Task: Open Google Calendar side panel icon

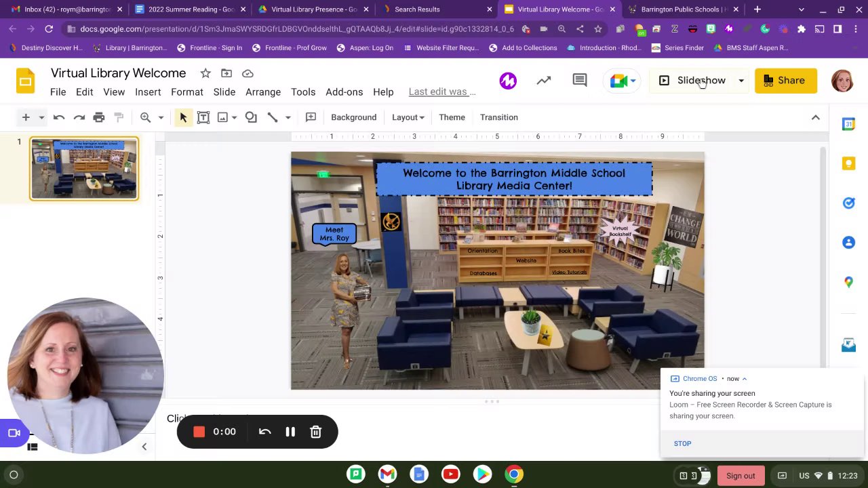Action: point(848,124)
